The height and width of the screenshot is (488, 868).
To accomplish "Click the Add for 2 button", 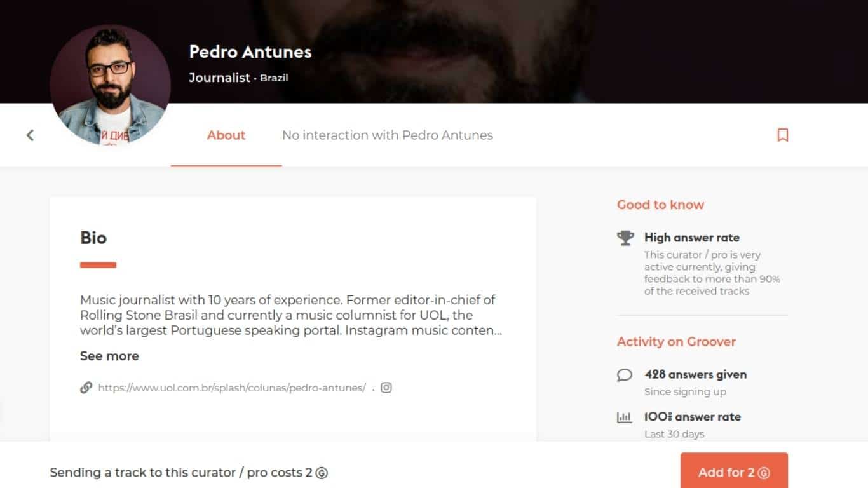I will (x=734, y=472).
